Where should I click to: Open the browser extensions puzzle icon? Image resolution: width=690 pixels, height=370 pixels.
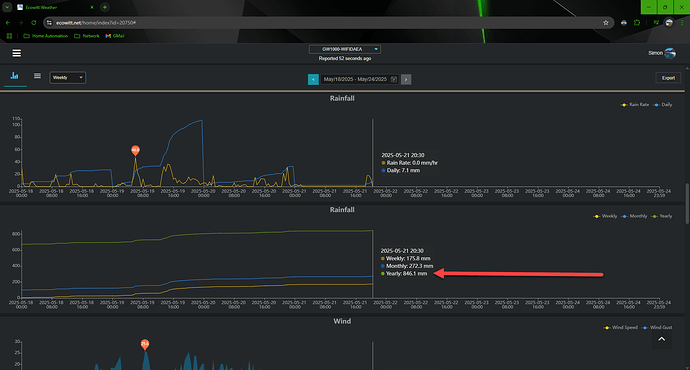637,22
